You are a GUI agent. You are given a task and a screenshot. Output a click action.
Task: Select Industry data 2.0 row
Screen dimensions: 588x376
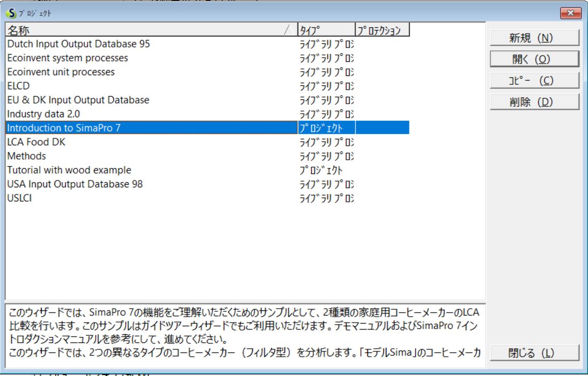click(207, 114)
